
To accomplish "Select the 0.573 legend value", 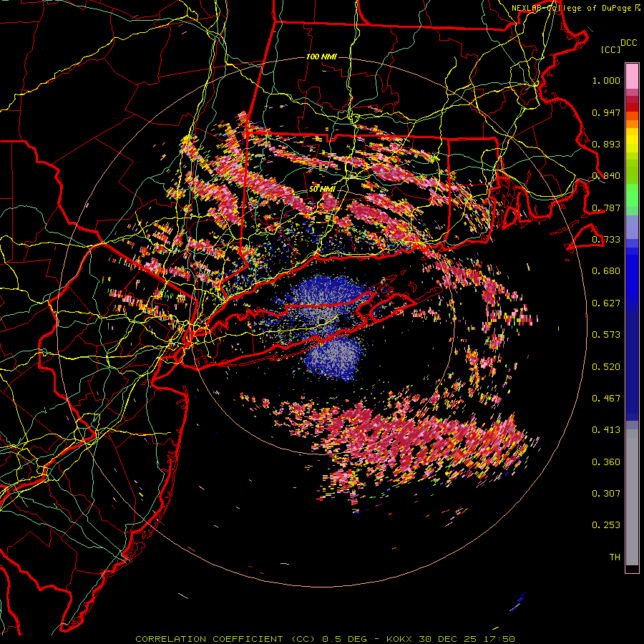I will [606, 335].
